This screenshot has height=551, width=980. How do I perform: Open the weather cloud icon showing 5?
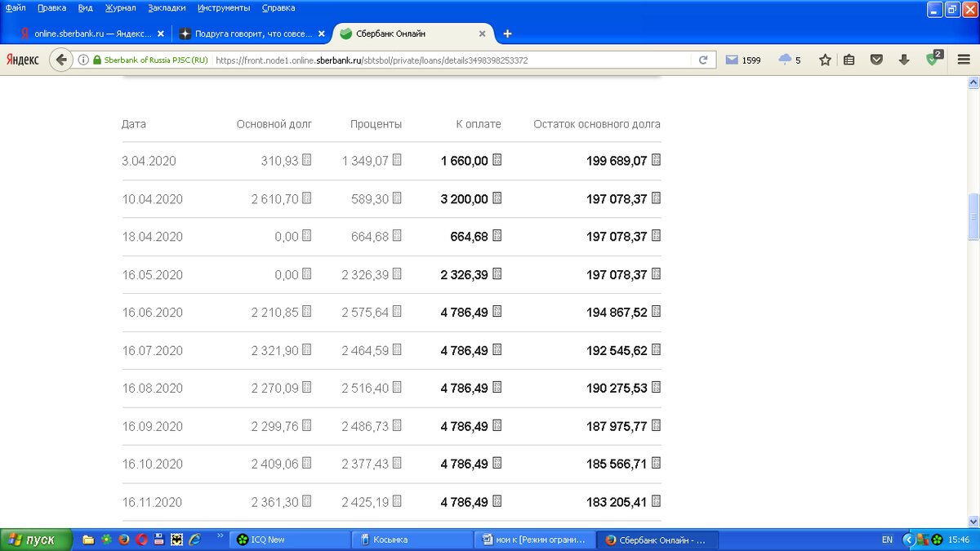(785, 60)
